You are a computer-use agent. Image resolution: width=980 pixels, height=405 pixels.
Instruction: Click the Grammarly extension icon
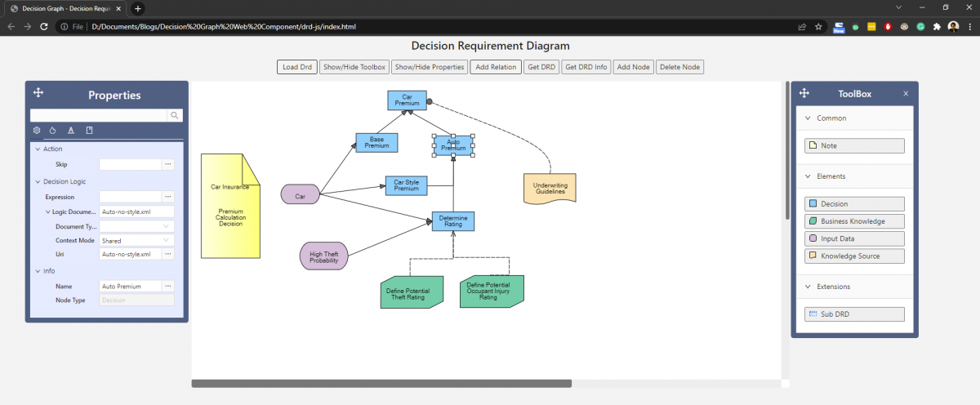(920, 26)
